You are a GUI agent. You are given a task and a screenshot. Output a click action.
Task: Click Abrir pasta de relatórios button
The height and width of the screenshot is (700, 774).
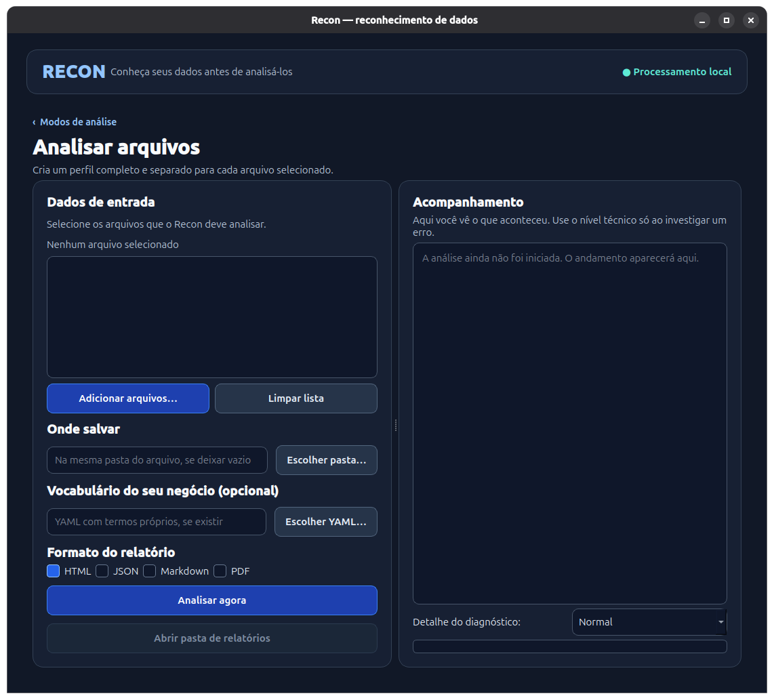(x=211, y=638)
